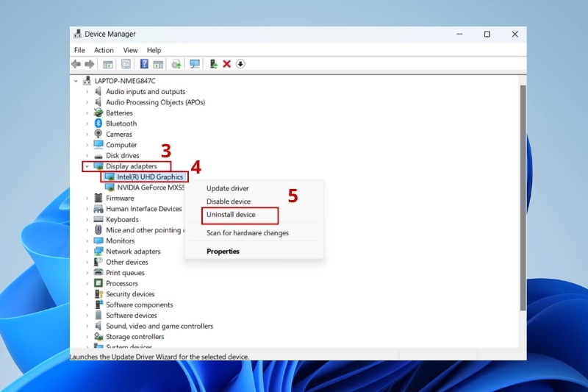Viewport: 588px width, 392px height.
Task: Click Scan for hardware changes monitor icon
Action: coord(195,64)
